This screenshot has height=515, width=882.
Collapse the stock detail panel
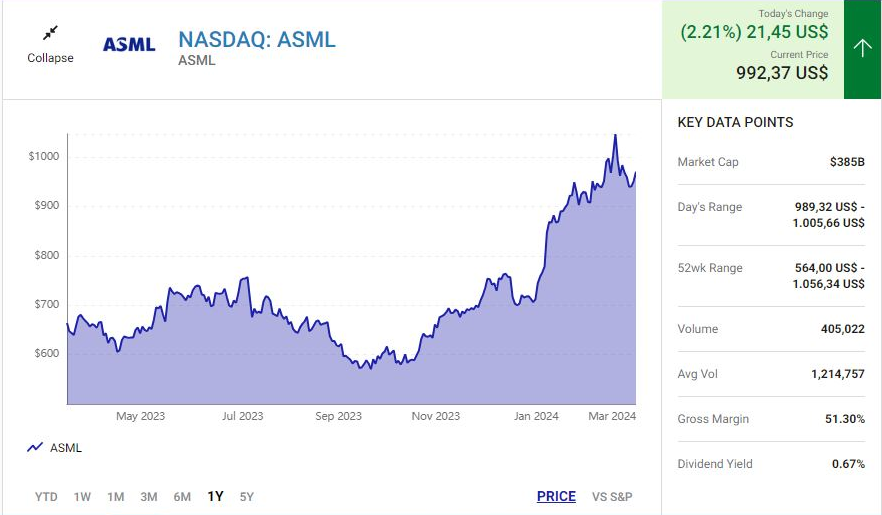[50, 58]
